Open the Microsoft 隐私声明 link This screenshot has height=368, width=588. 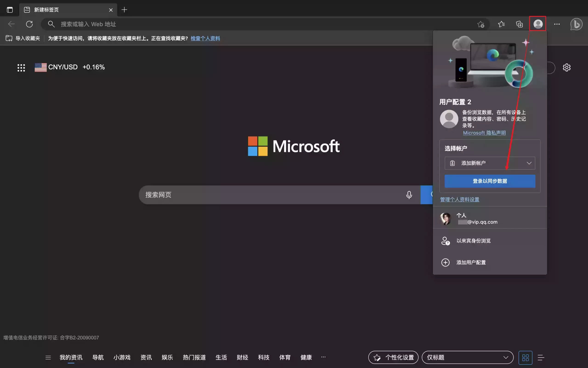484,133
